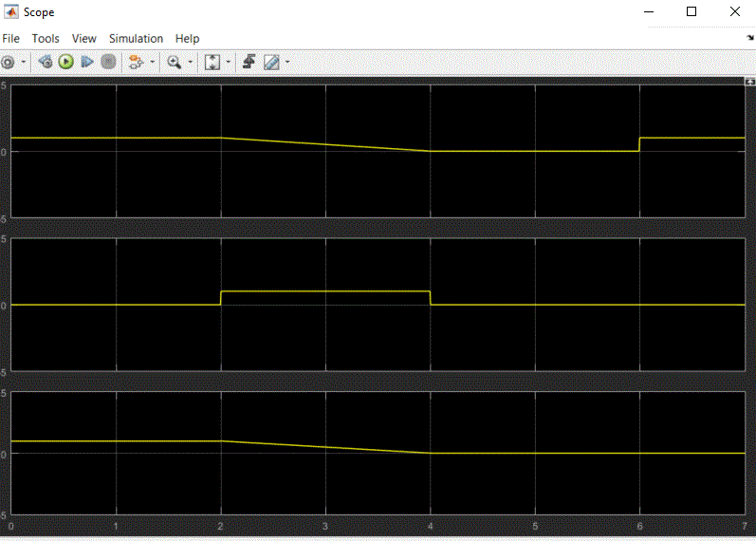Click the dock scope arrow at top right
This screenshot has height=541, width=756.
tap(749, 38)
